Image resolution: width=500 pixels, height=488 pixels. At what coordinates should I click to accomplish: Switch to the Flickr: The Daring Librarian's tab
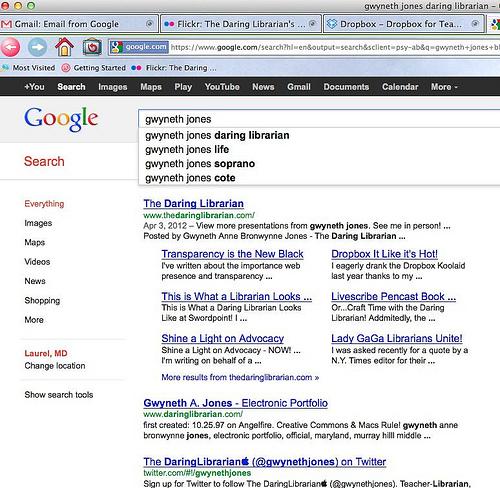pyautogui.click(x=241, y=24)
